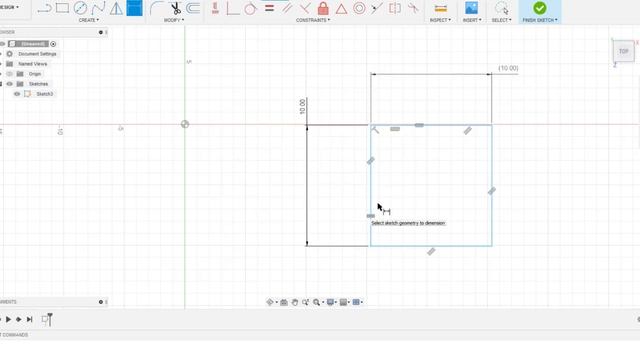Open the SELECT dropdown menu
This screenshot has height=360, width=640.
coord(501,20)
